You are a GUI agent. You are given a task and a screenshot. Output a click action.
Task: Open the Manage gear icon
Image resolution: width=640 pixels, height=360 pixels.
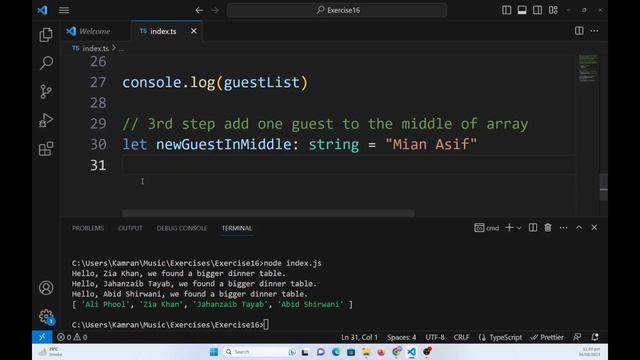pyautogui.click(x=46, y=316)
